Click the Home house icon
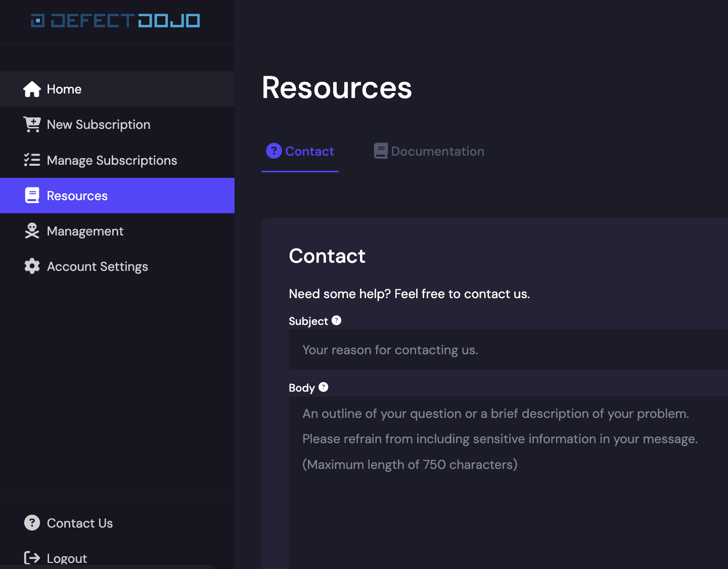 click(32, 89)
